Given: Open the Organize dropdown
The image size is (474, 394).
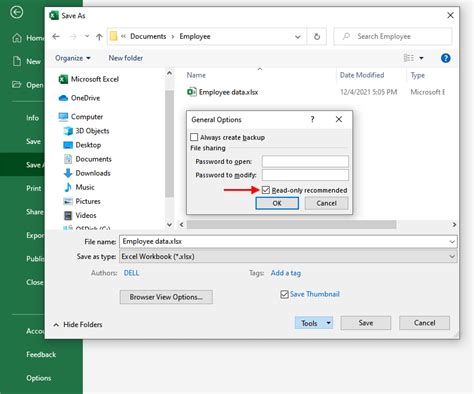Looking at the screenshot, I should click(73, 58).
